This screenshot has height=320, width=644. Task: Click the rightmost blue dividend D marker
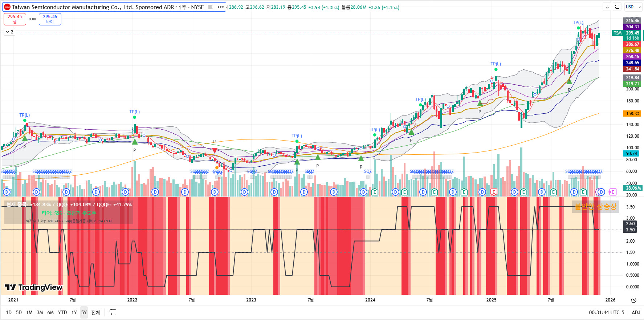tap(601, 192)
